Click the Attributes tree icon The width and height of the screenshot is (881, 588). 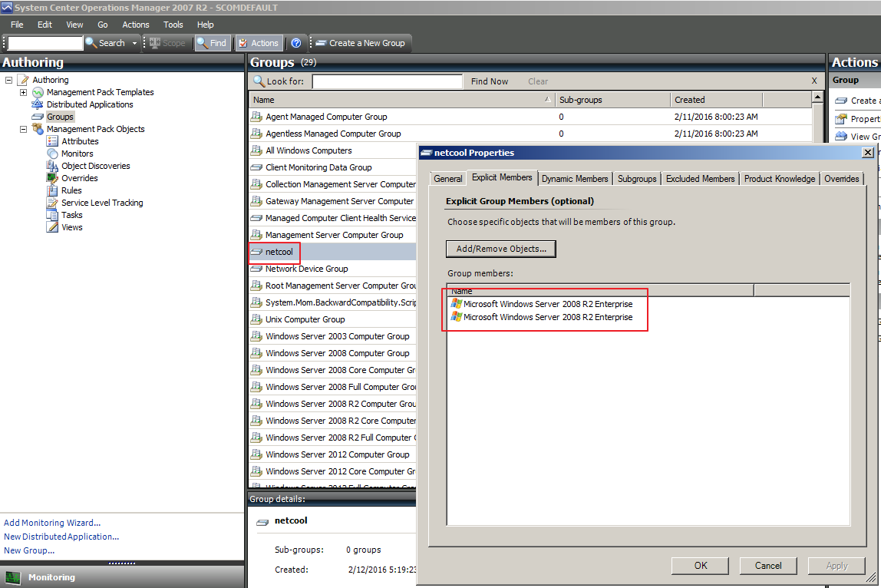coord(52,142)
